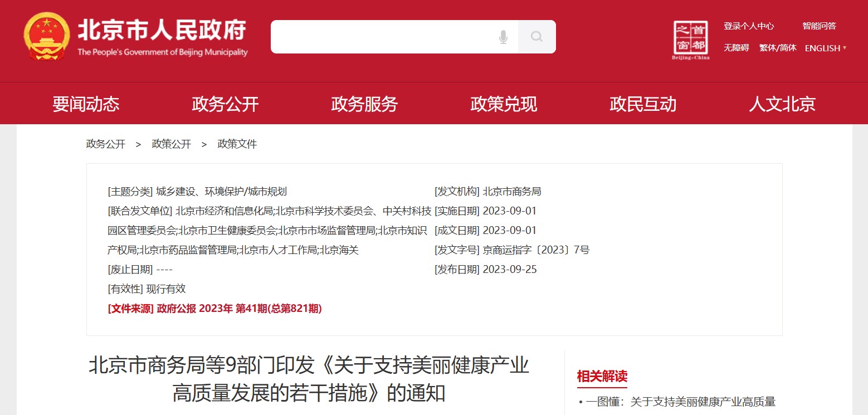Expand the ENGLISH language dropdown

tap(825, 48)
